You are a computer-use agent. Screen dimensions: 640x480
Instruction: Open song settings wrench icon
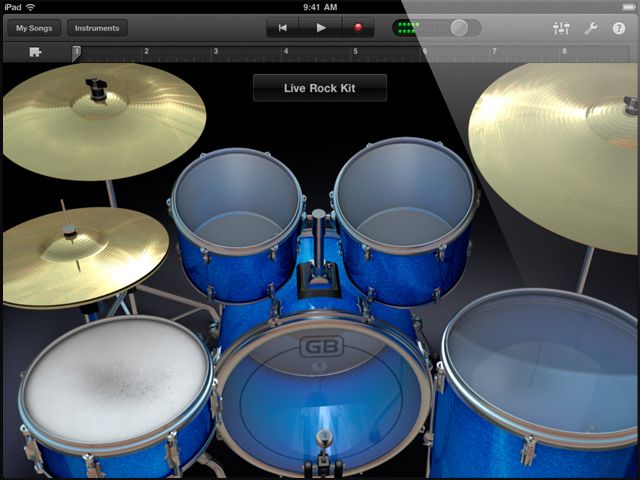coord(591,28)
